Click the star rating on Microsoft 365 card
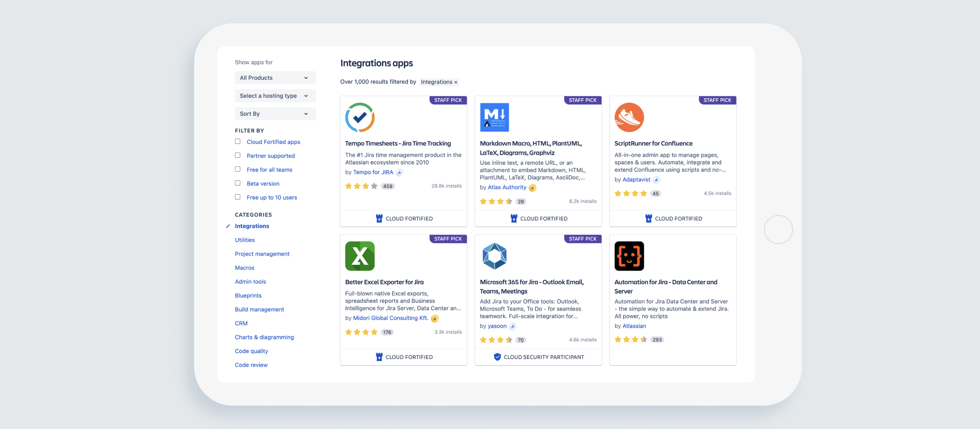Screen dimensions: 980x429 (496, 340)
